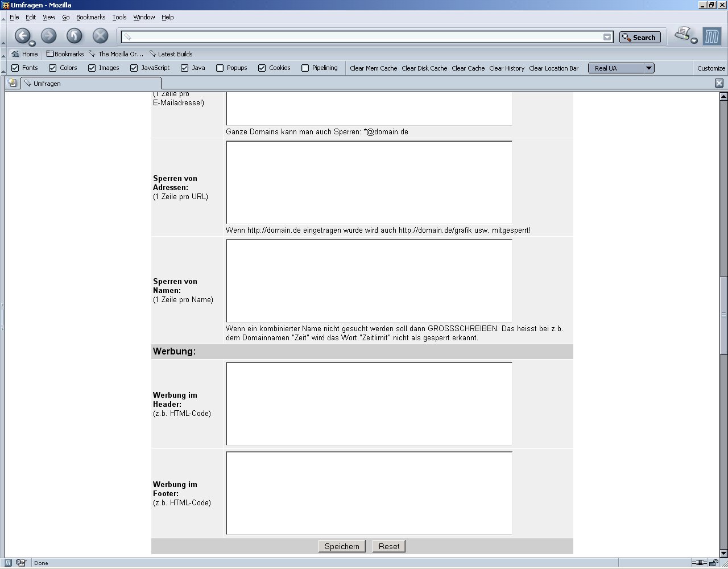Toggle the Java checkbox

(x=185, y=68)
